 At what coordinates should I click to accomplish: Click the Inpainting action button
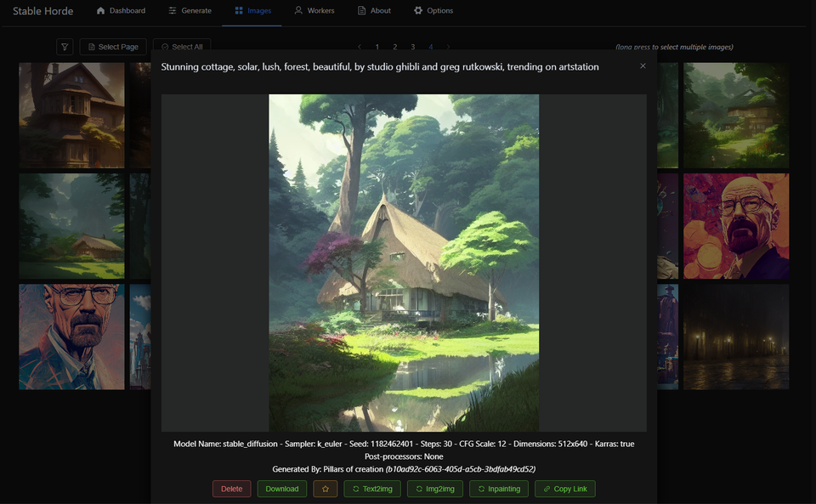(499, 489)
